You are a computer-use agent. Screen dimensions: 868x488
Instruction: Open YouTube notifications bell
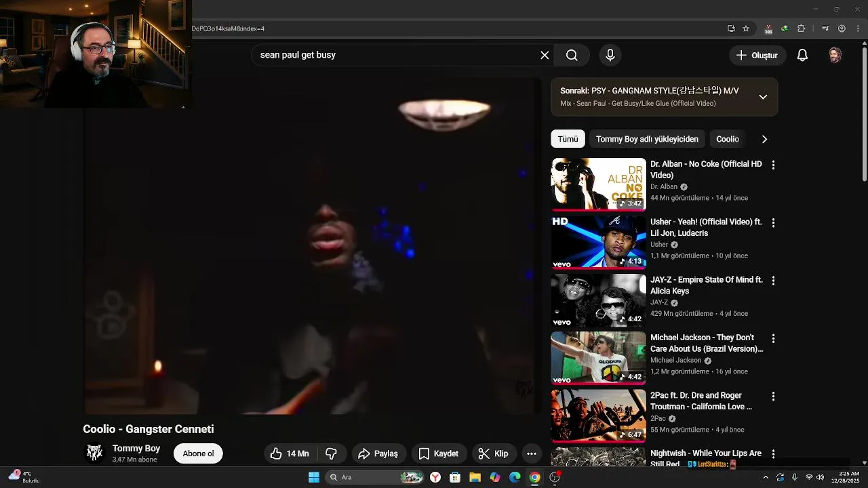[x=802, y=55]
